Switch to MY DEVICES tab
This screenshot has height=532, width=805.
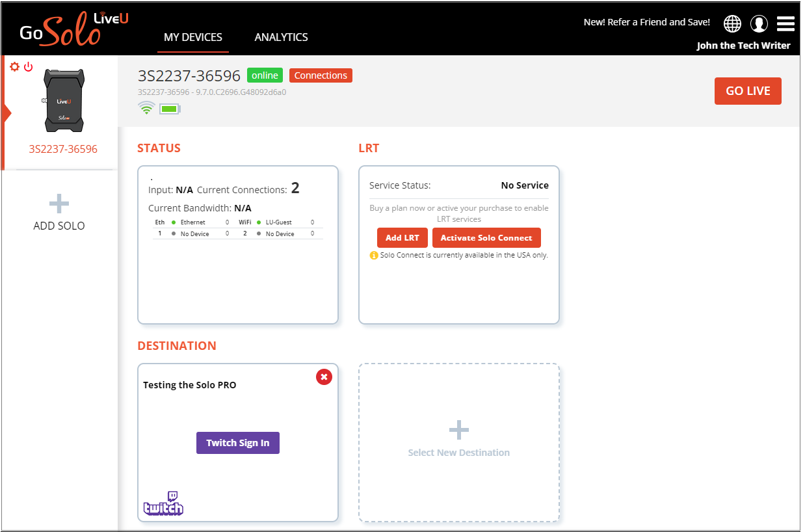(x=193, y=37)
